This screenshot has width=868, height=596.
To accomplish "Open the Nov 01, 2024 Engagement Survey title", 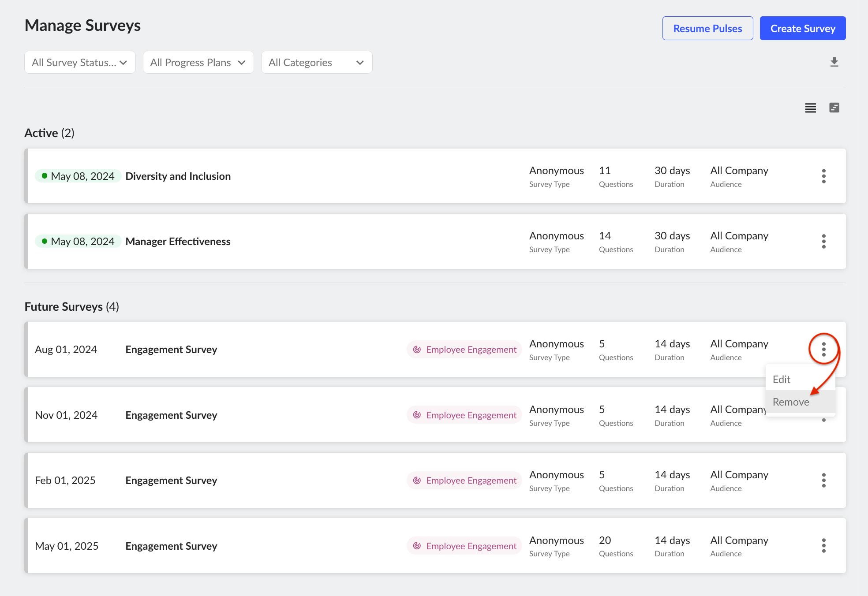I will pyautogui.click(x=171, y=415).
